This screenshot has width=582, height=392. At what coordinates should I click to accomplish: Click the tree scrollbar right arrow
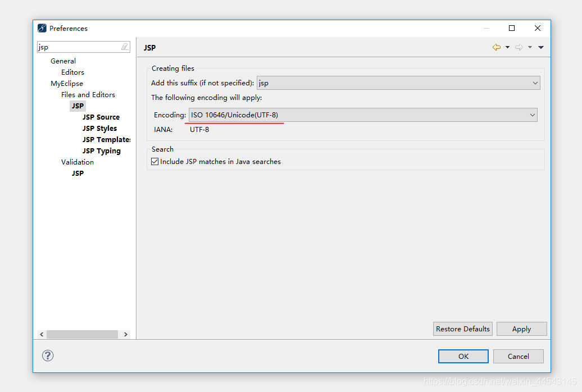coord(126,335)
